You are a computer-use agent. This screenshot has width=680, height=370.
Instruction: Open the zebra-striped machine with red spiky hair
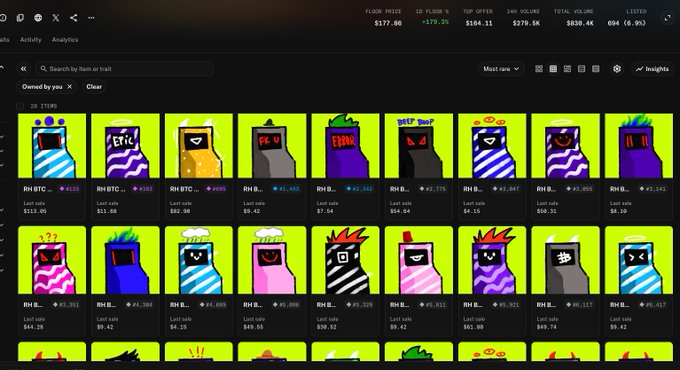click(x=345, y=260)
